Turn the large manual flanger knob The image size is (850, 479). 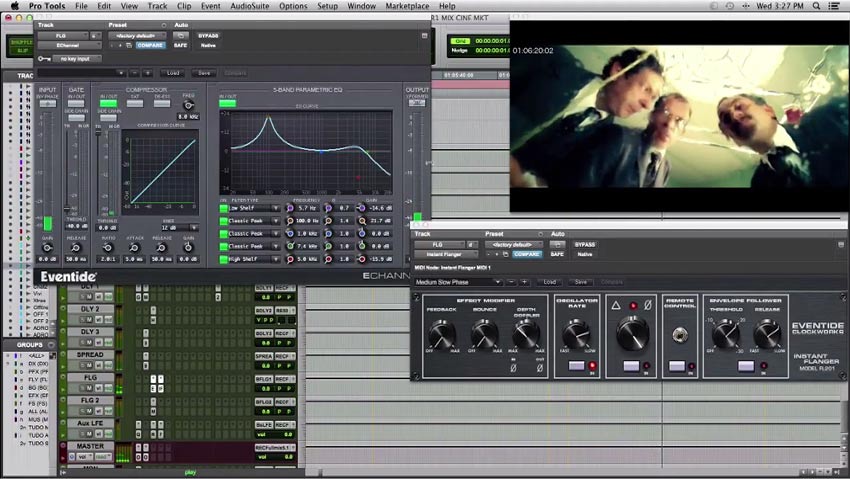pyautogui.click(x=632, y=332)
